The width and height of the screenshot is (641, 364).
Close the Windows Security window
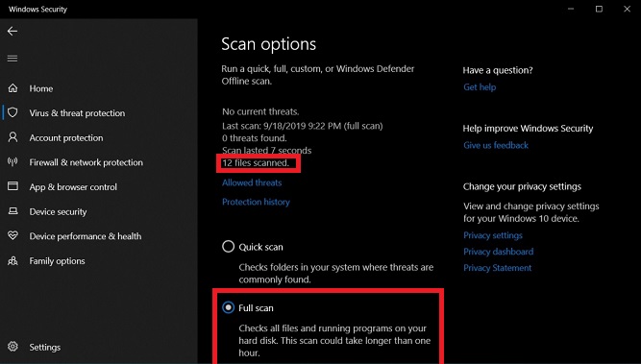pos(627,9)
